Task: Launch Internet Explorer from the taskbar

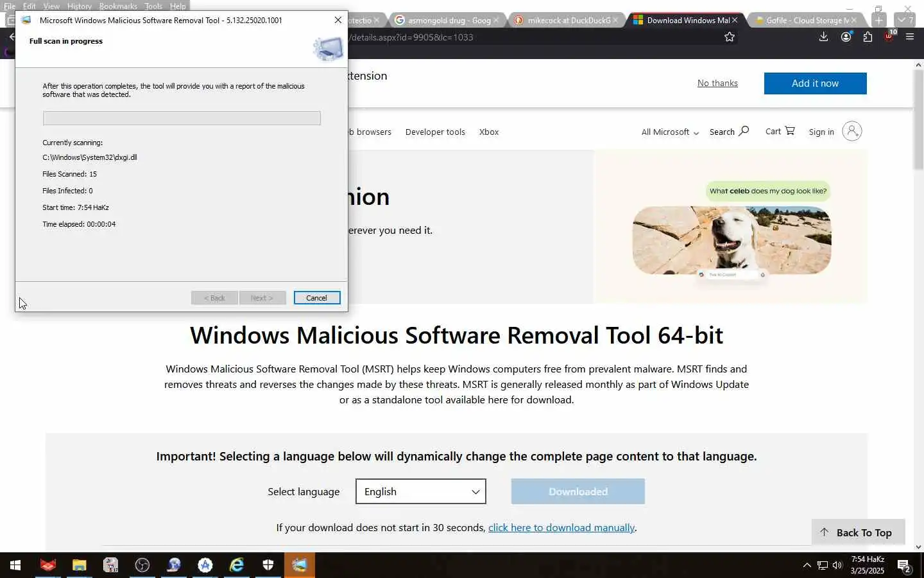Action: pos(237,565)
